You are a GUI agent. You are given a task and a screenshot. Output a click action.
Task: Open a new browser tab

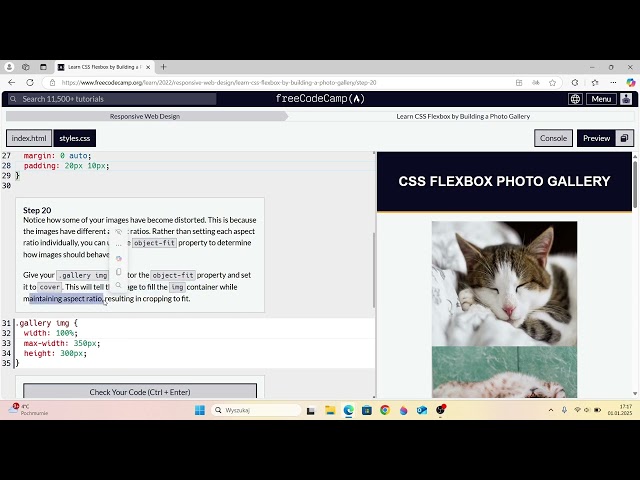[x=163, y=67]
